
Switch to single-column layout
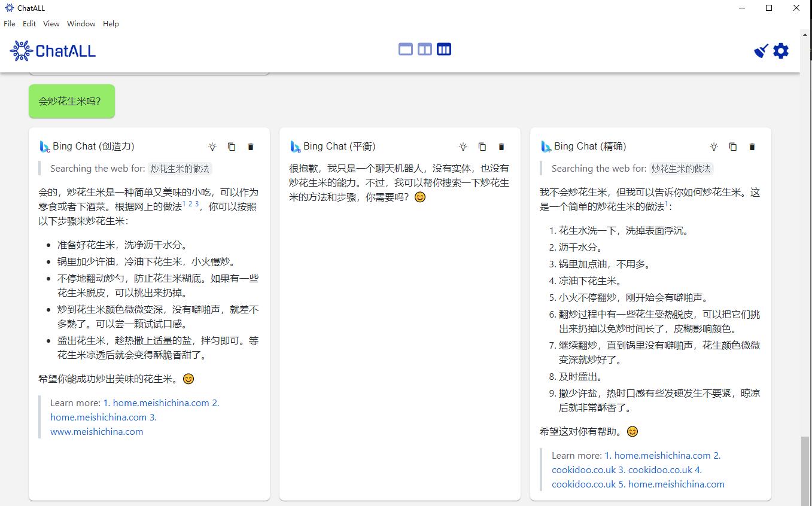(x=406, y=50)
